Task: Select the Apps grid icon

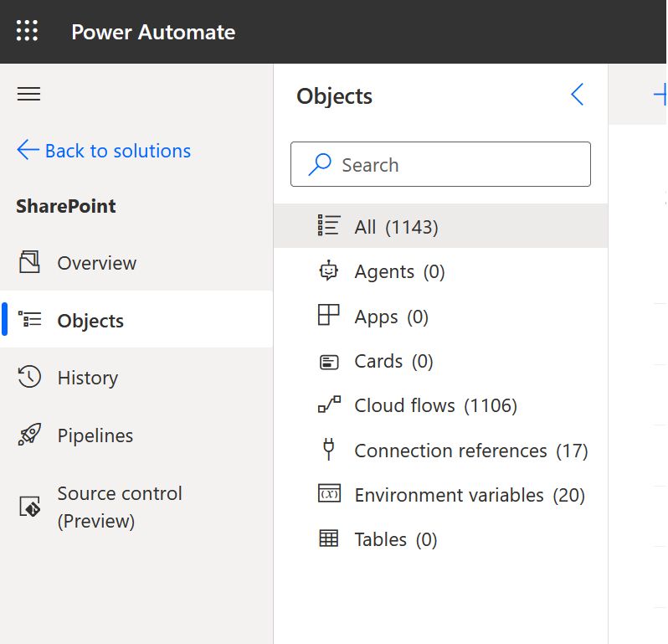Action: tap(329, 316)
